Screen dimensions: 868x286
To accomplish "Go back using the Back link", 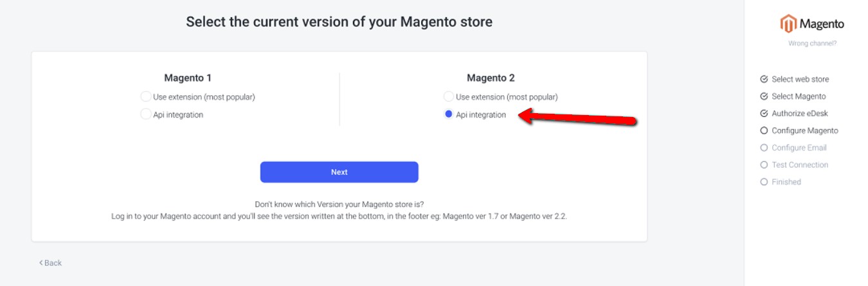I will (x=50, y=263).
